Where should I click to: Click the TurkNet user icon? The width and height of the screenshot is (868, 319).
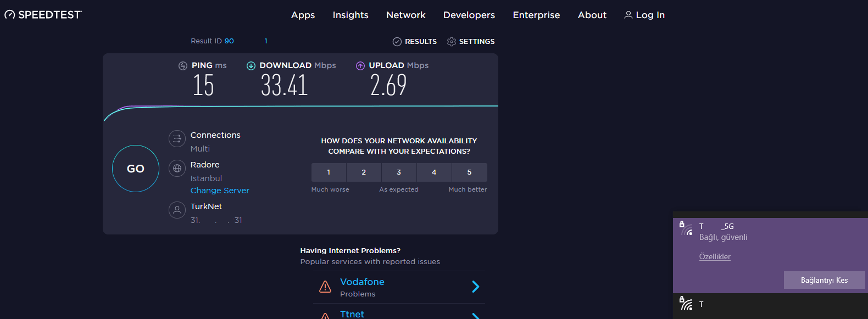(177, 210)
